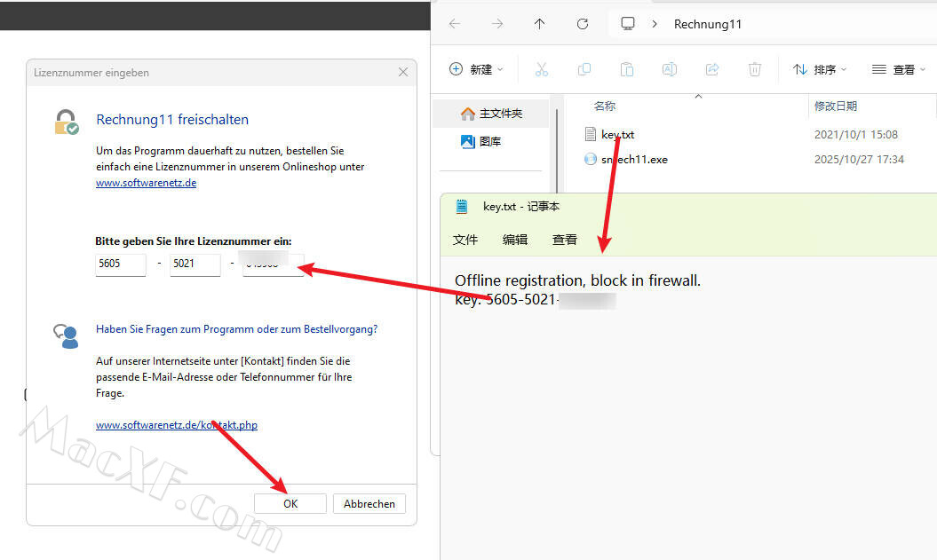The width and height of the screenshot is (937, 560).
Task: Click the Cut scissors icon
Action: [541, 69]
